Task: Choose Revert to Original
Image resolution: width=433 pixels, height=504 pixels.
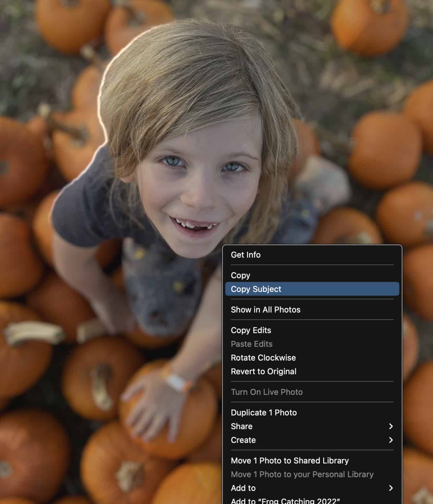Action: click(264, 371)
